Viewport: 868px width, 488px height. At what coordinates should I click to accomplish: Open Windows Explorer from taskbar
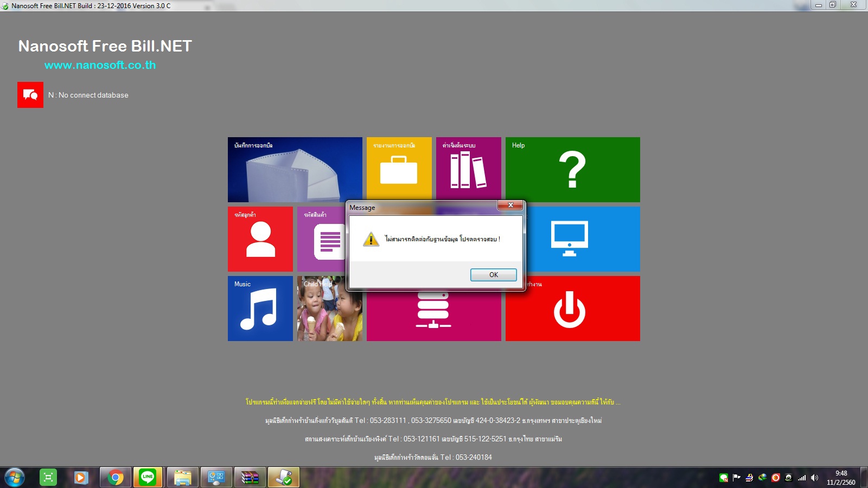tap(182, 478)
